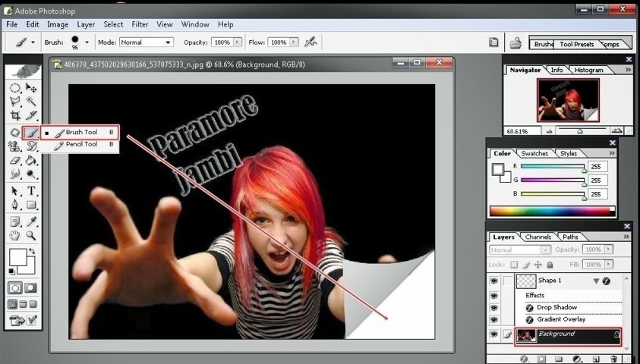Viewport: 640px width, 364px height.
Task: Open Tool Presets in palette well
Action: tap(576, 44)
